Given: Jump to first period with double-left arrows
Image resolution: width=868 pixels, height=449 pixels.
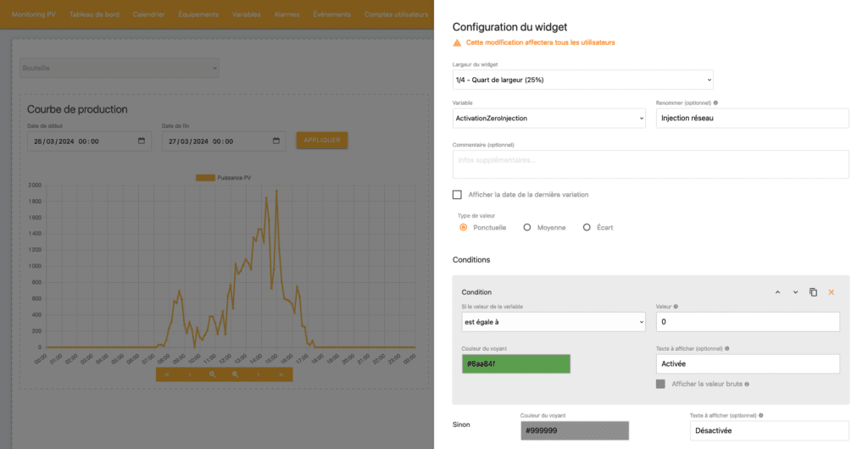Looking at the screenshot, I should [167, 374].
